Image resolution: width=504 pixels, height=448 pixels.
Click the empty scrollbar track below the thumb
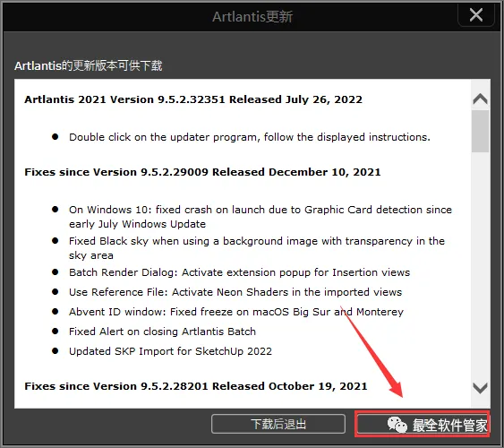coord(480,265)
